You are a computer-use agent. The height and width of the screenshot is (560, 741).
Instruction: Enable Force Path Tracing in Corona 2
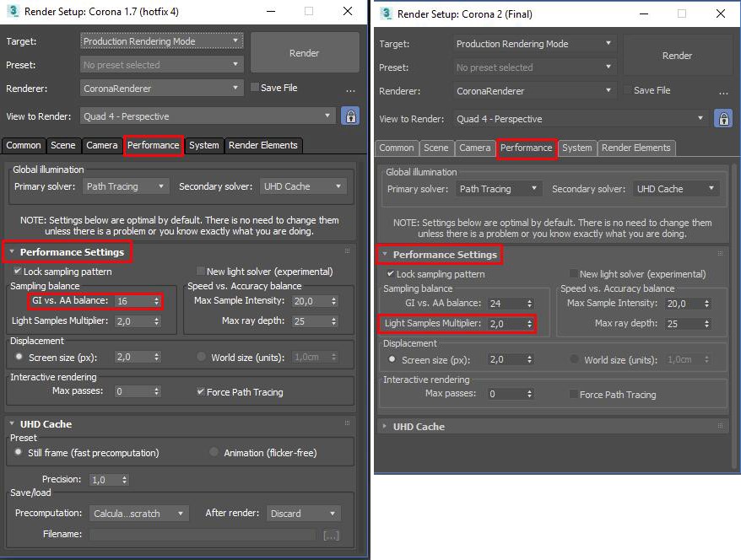coord(574,394)
